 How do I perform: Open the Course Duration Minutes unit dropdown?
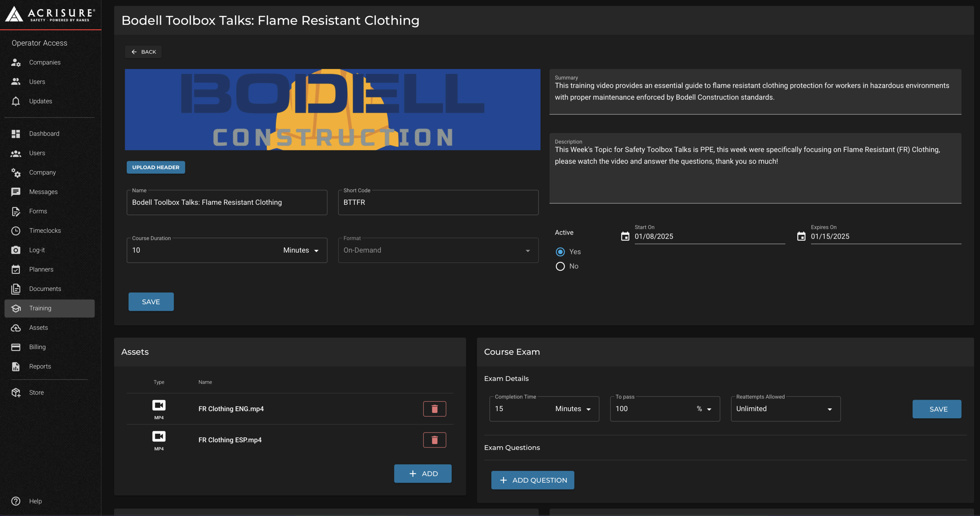click(301, 250)
